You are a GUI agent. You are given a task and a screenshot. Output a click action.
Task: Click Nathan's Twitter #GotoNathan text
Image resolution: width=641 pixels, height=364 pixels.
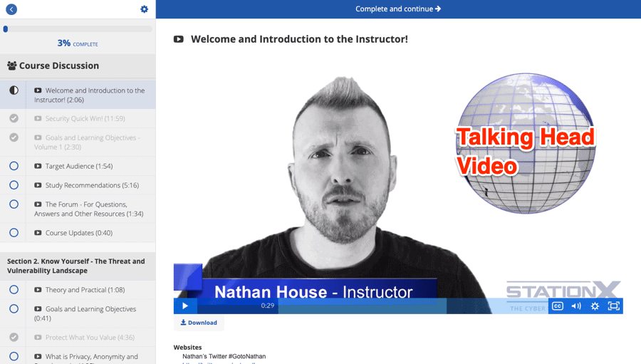click(x=224, y=356)
